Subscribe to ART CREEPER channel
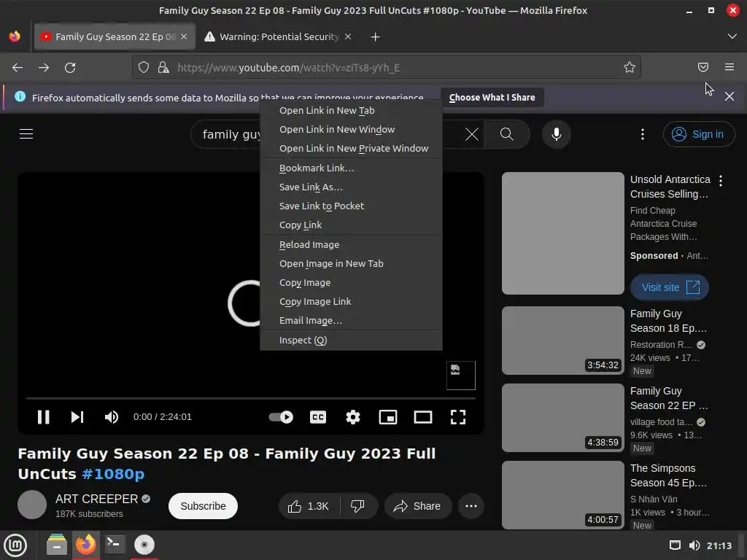Image resolution: width=747 pixels, height=560 pixels. tap(203, 506)
